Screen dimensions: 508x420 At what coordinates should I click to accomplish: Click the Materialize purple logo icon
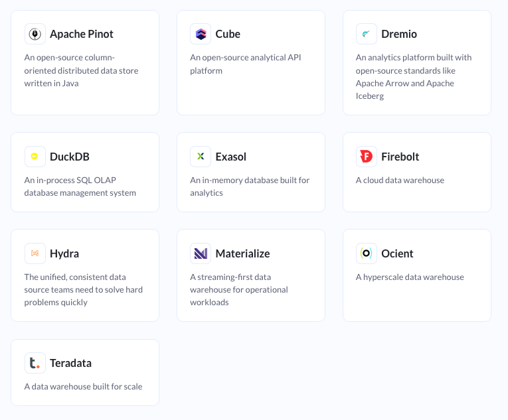201,253
